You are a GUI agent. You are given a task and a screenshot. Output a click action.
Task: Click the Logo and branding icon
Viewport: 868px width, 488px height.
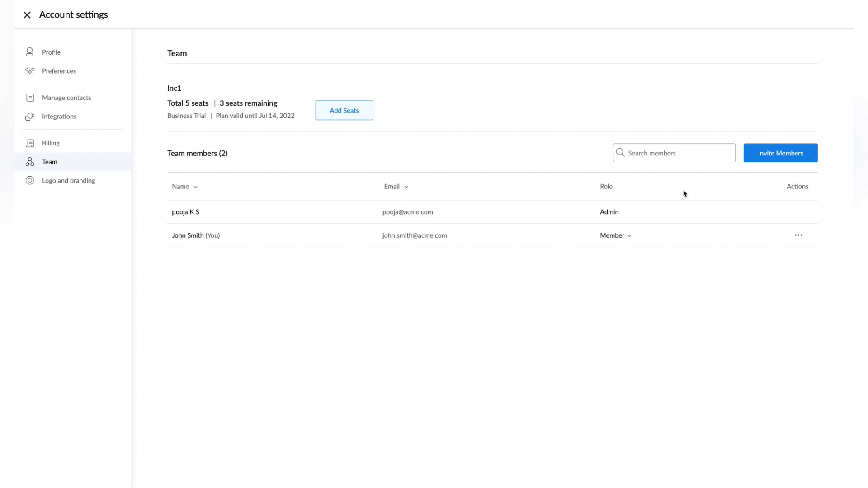click(x=30, y=180)
